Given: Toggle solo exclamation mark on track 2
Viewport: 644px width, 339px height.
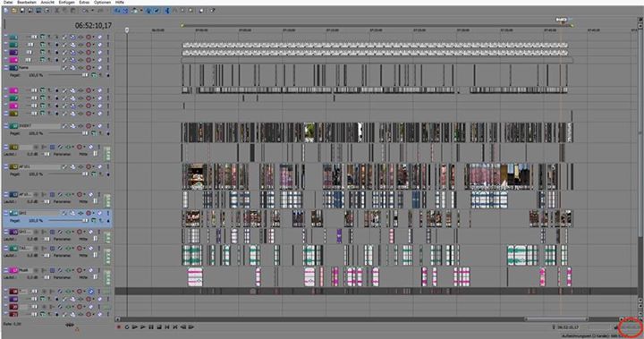Looking at the screenshot, I should 108,45.
